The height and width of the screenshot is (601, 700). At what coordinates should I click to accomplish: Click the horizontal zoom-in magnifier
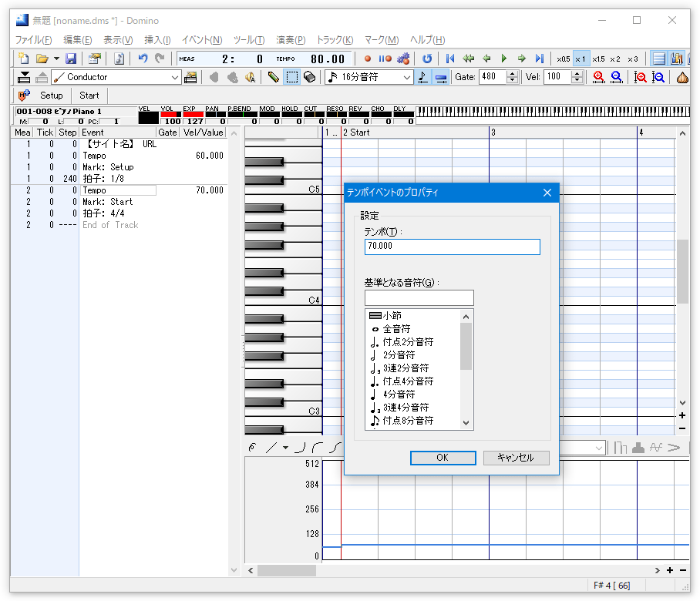coord(599,77)
